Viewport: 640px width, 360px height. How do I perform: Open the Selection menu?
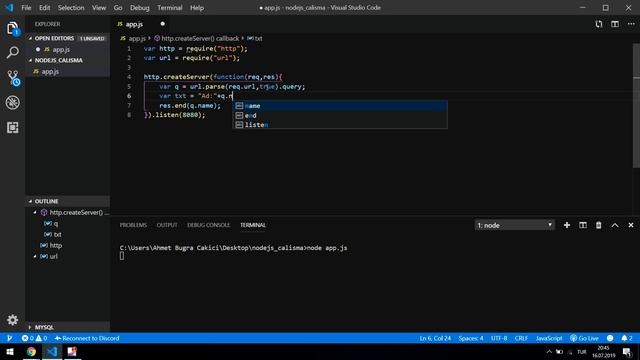click(71, 8)
